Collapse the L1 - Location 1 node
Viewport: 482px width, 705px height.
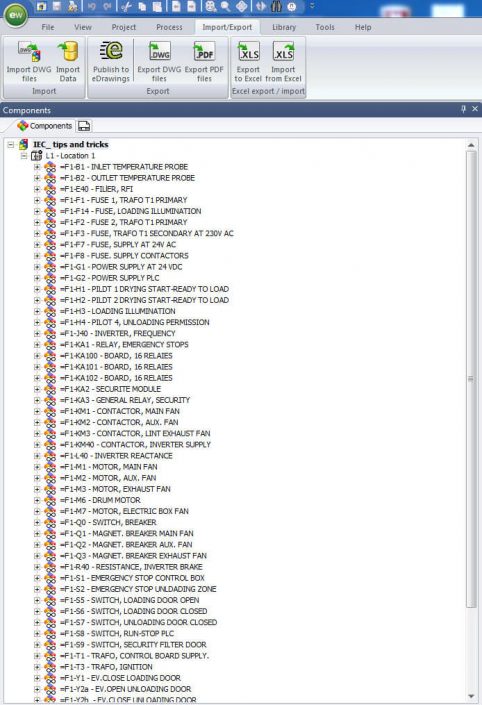(x=24, y=156)
